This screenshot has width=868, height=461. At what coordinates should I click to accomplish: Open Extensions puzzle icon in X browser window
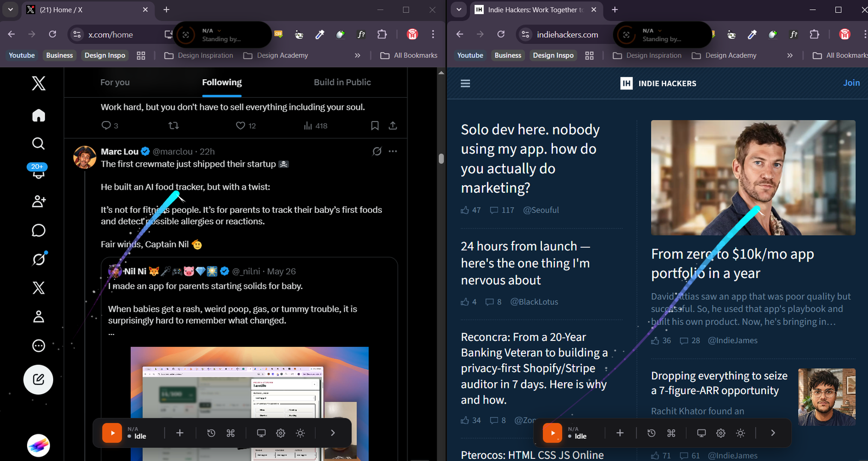[x=382, y=34]
